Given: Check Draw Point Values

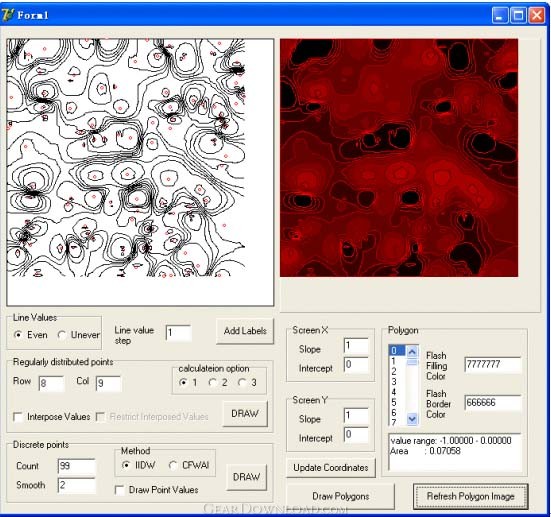Looking at the screenshot, I should (119, 490).
